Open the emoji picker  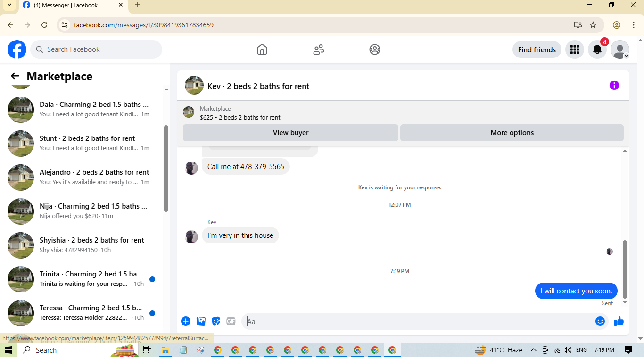(x=600, y=321)
